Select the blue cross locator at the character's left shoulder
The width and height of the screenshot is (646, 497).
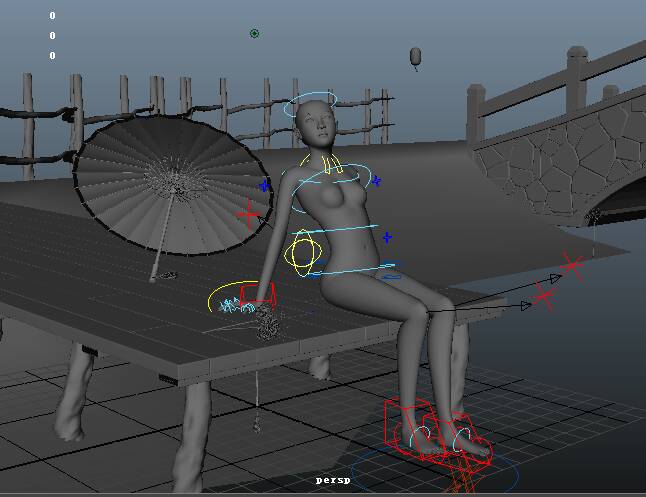(376, 181)
